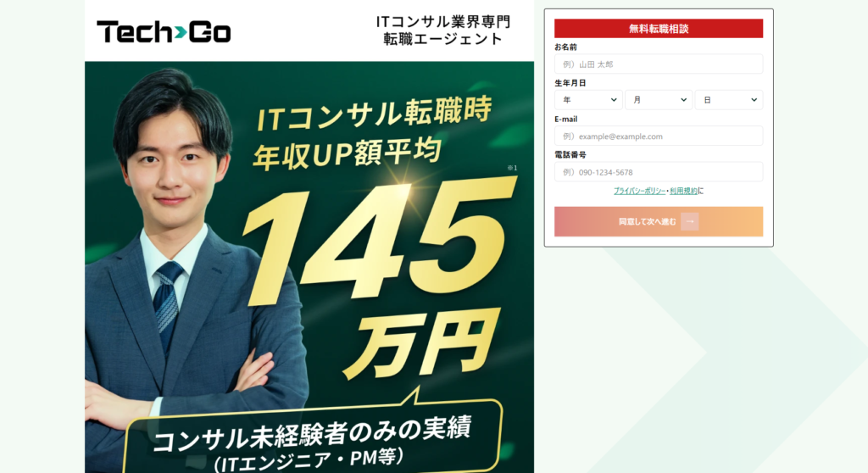Click the ITコンサル業界専門 転職エージェント tagline
The image size is (868, 473).
click(442, 31)
